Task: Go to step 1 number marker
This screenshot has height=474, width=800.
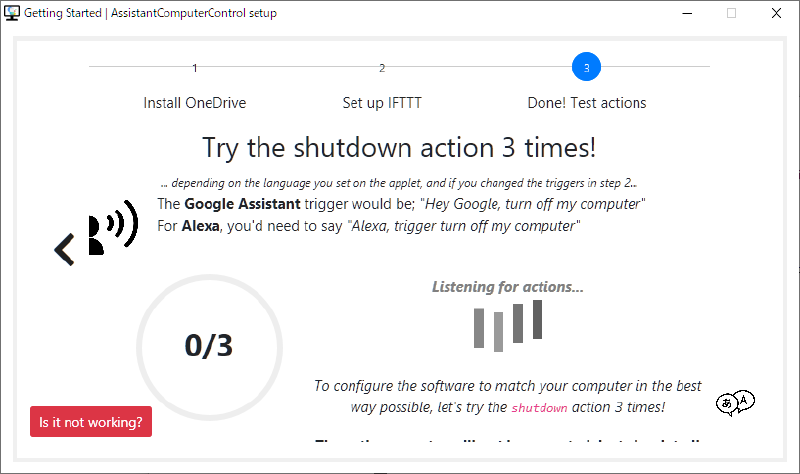Action: point(195,68)
